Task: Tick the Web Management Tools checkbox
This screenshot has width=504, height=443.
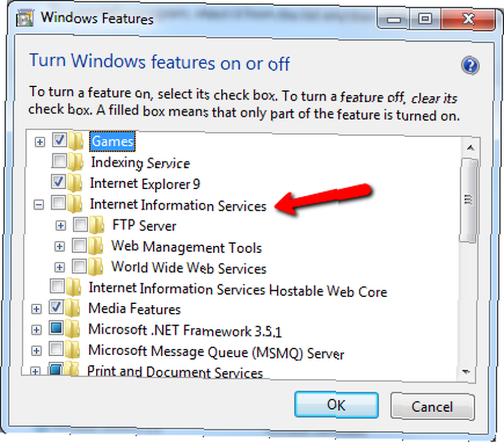Action: (x=80, y=246)
